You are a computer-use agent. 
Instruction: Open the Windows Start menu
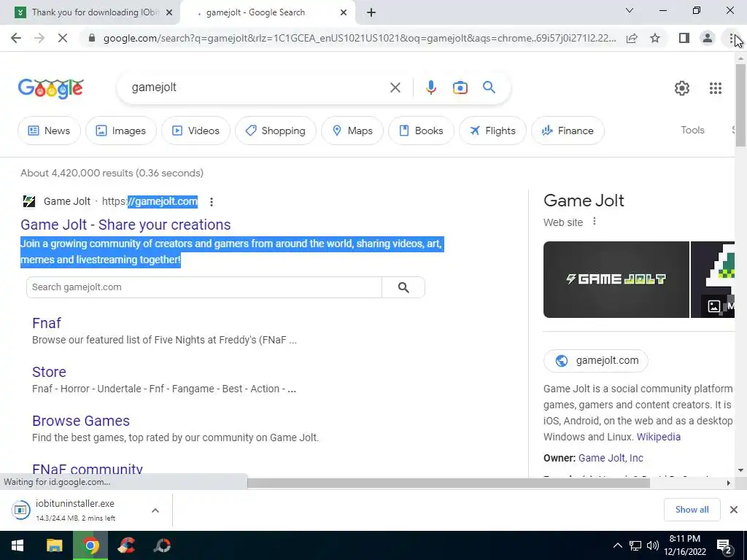18,545
